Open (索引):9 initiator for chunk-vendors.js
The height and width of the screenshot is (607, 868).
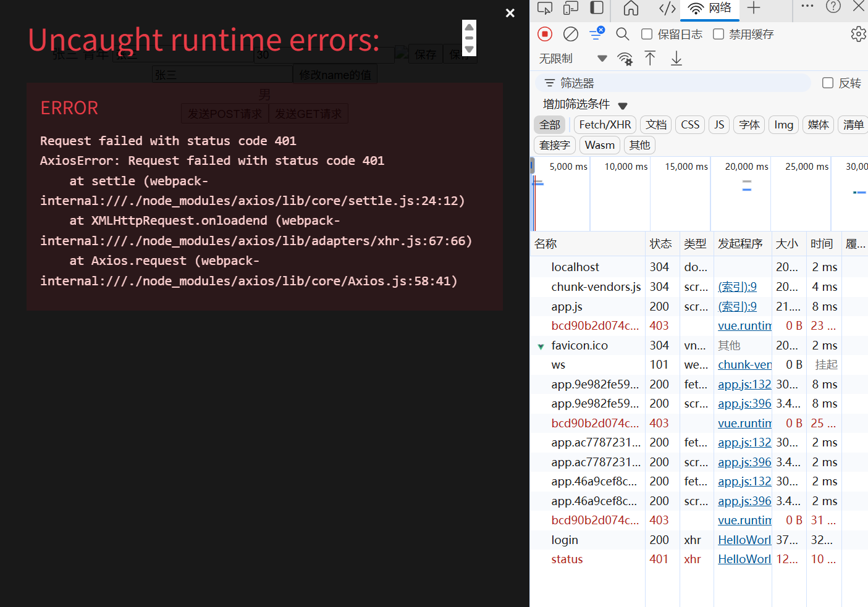pos(737,287)
